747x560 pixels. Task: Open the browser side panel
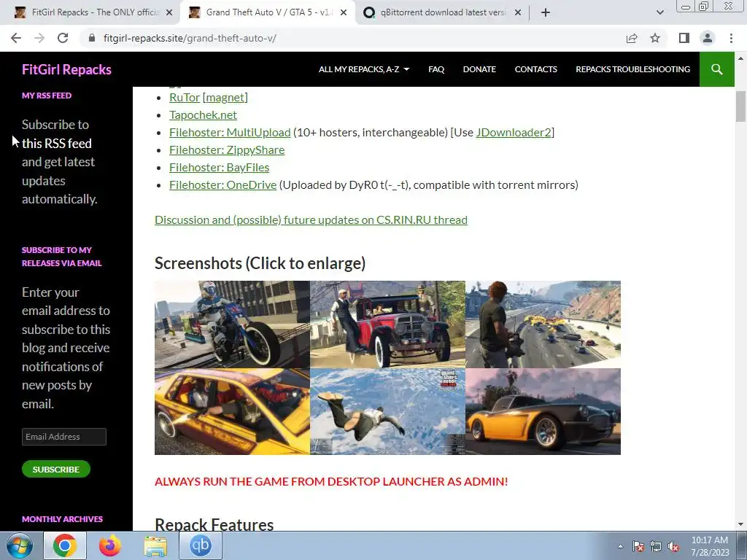point(684,38)
